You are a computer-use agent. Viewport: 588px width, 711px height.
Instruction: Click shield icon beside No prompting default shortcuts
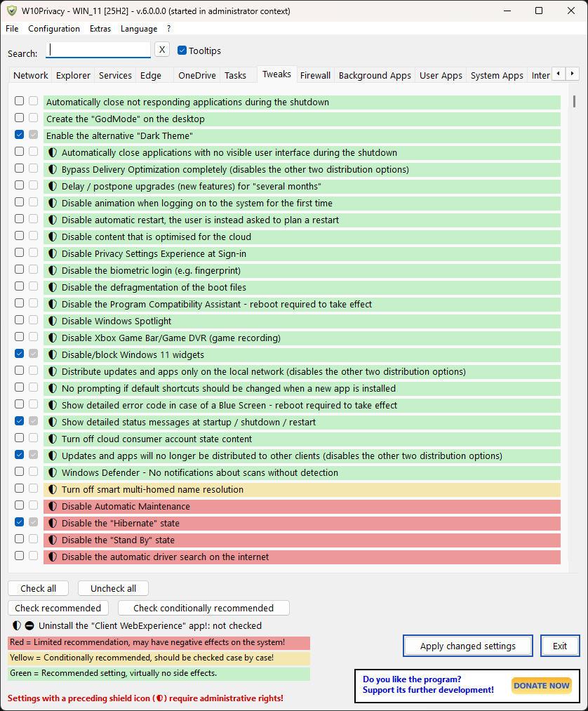(53, 389)
